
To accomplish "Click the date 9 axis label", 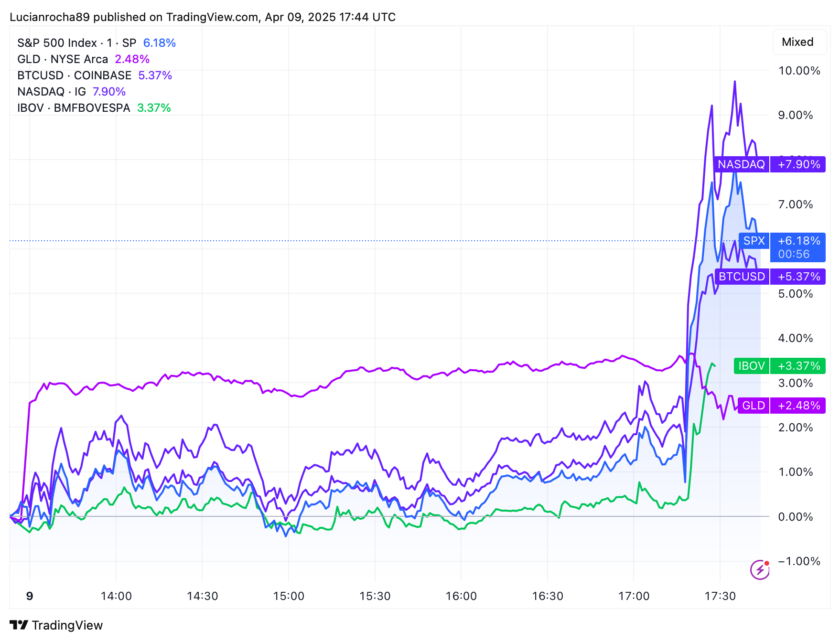I will [x=30, y=596].
